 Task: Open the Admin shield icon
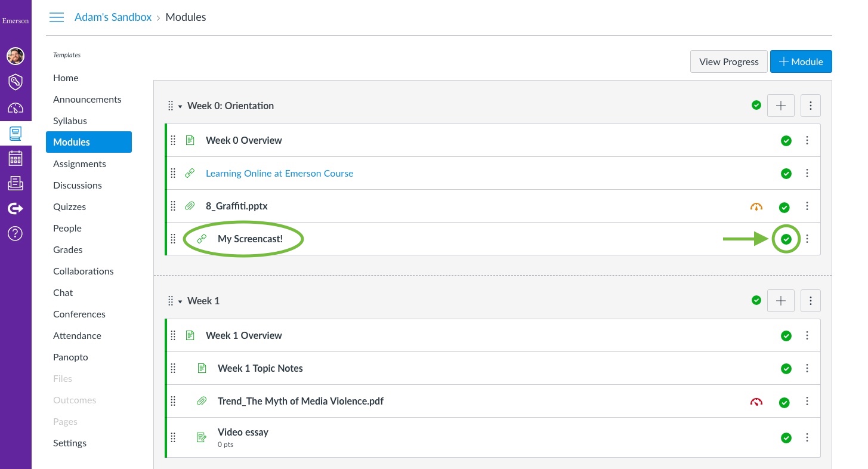tap(16, 82)
